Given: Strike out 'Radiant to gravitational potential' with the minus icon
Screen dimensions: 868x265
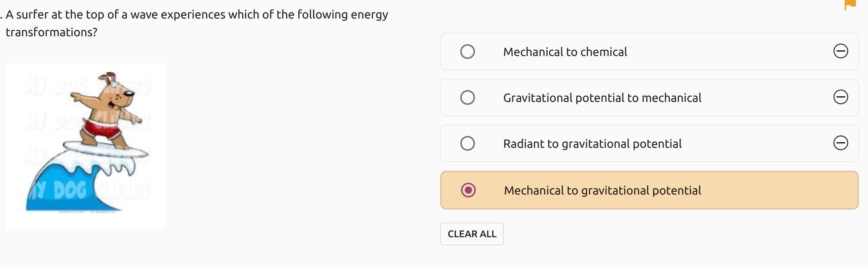Looking at the screenshot, I should pyautogui.click(x=841, y=143).
